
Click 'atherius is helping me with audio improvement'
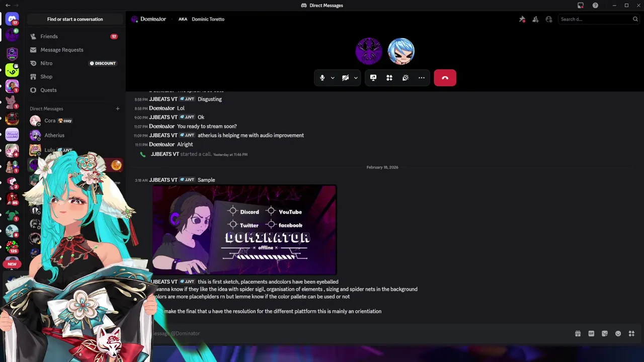[x=251, y=135]
